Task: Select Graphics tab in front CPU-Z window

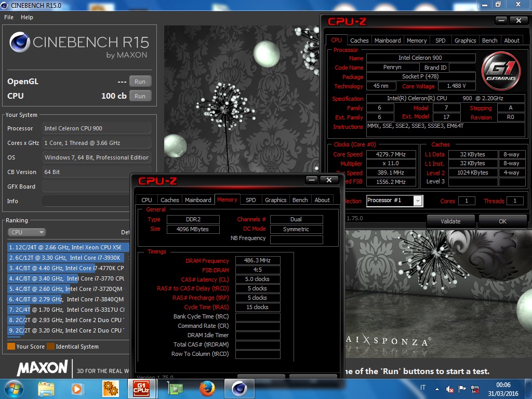Action: pos(275,200)
